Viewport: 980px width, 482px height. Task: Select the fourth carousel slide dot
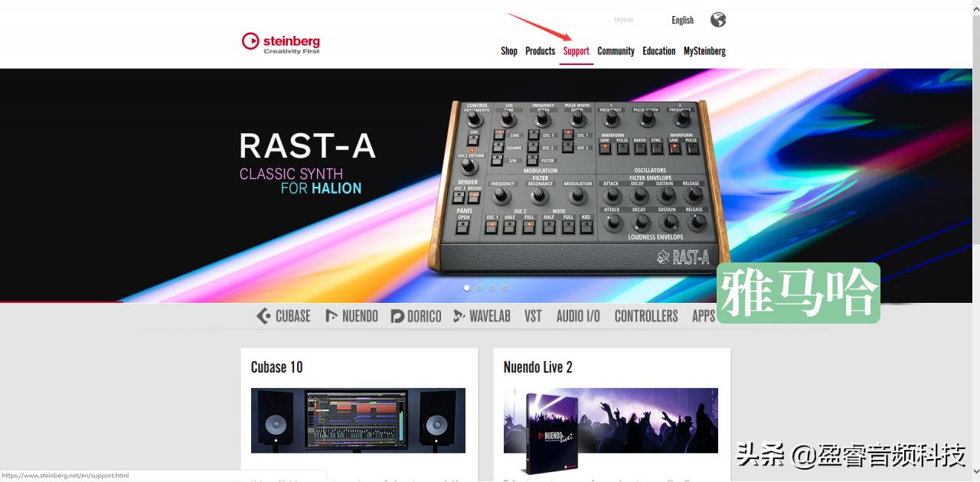pos(505,288)
